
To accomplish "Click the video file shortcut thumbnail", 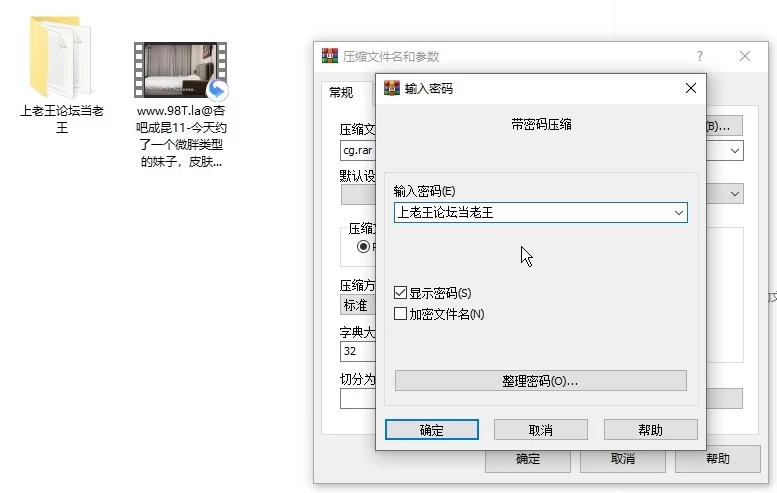I will (x=180, y=71).
